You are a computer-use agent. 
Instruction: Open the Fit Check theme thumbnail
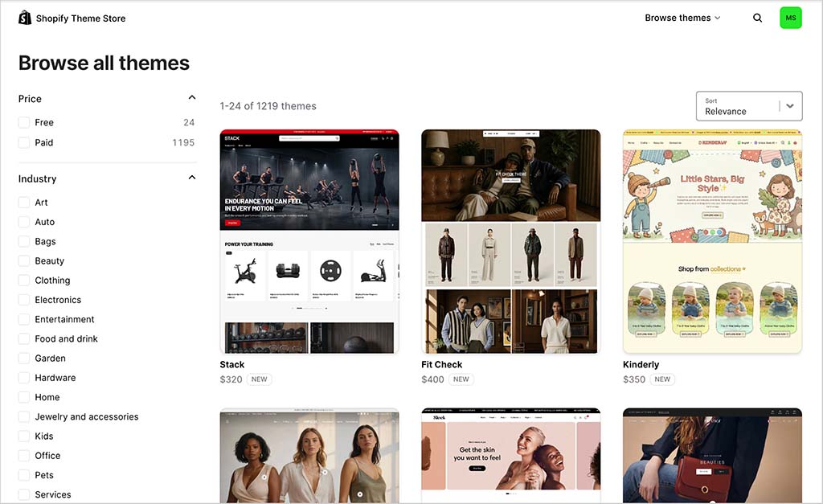[x=510, y=241]
